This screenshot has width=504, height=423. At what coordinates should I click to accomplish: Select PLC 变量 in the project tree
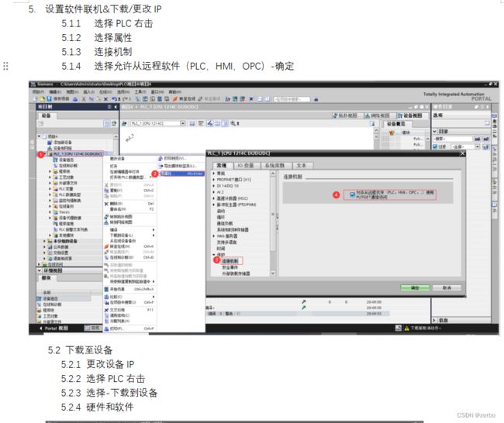(64, 189)
